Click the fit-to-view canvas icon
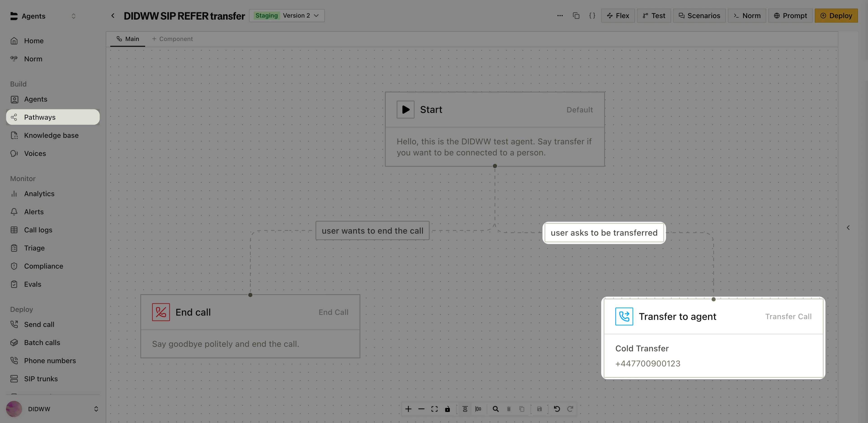 (434, 409)
